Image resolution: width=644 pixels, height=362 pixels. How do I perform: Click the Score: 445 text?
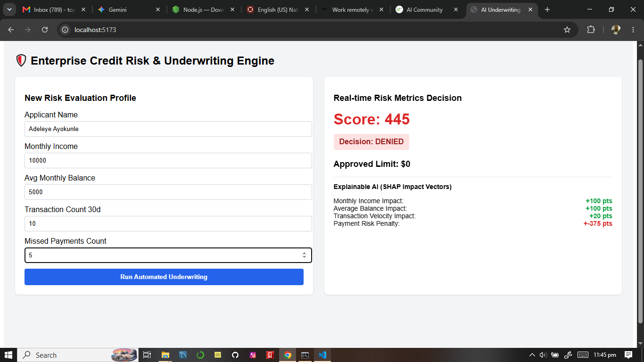(x=372, y=119)
